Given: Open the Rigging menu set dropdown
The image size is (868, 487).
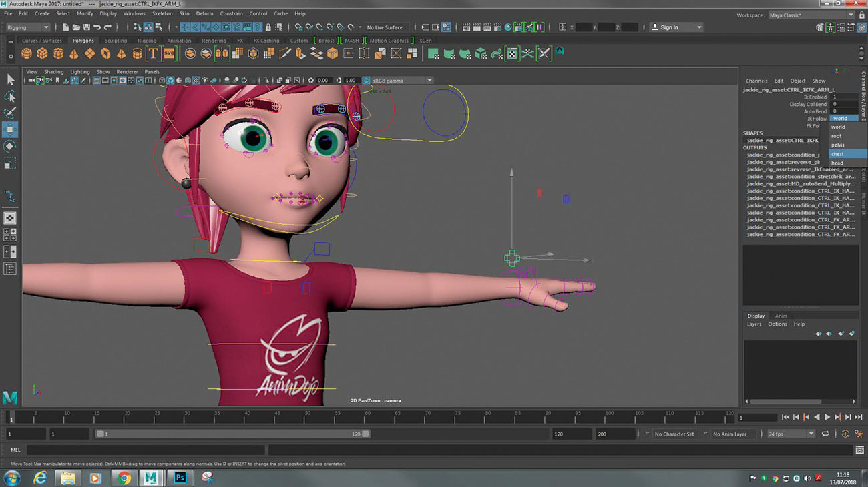Looking at the screenshot, I should [x=28, y=27].
